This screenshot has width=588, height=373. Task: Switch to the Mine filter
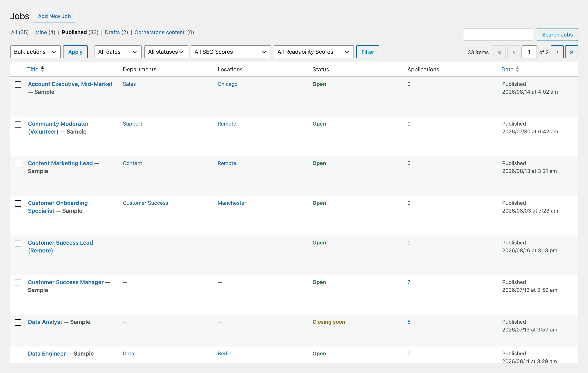[x=41, y=32]
